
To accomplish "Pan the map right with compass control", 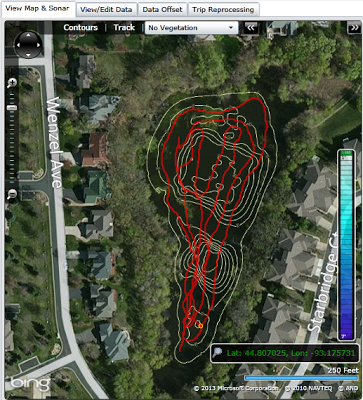I will 38,45.
